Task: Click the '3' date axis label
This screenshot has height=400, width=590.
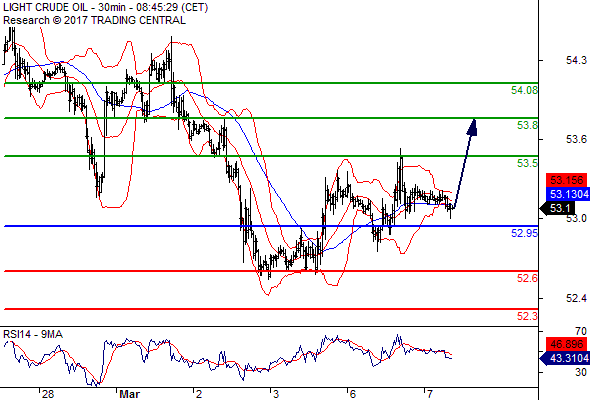Action: (x=276, y=394)
